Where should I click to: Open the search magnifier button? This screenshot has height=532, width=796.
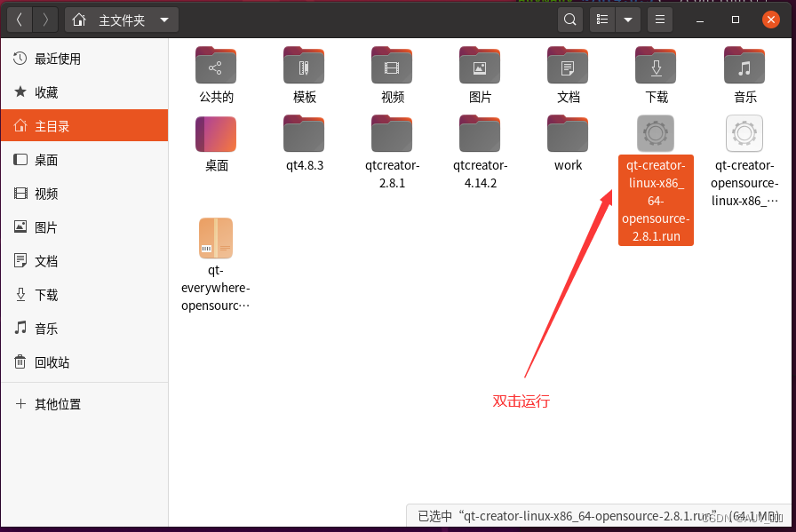point(570,20)
